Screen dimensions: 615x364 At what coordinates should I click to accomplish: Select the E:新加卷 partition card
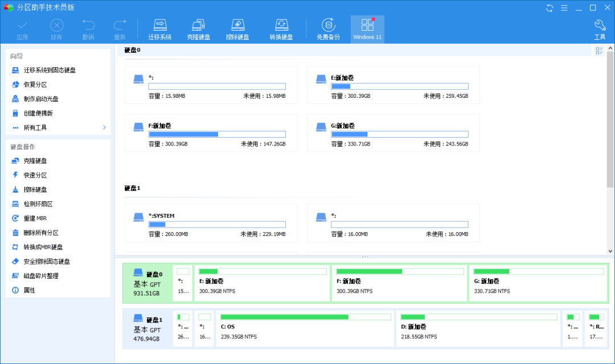[x=393, y=85]
